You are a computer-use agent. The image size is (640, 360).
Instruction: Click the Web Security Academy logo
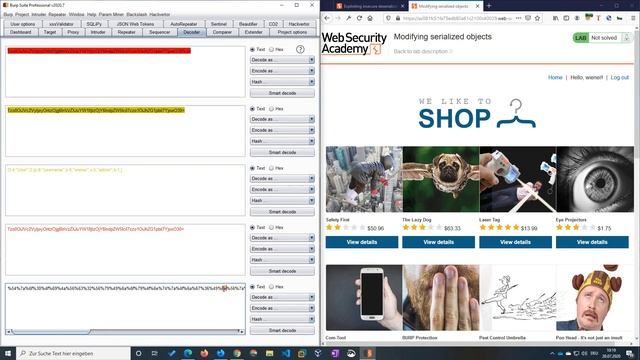[x=353, y=43]
